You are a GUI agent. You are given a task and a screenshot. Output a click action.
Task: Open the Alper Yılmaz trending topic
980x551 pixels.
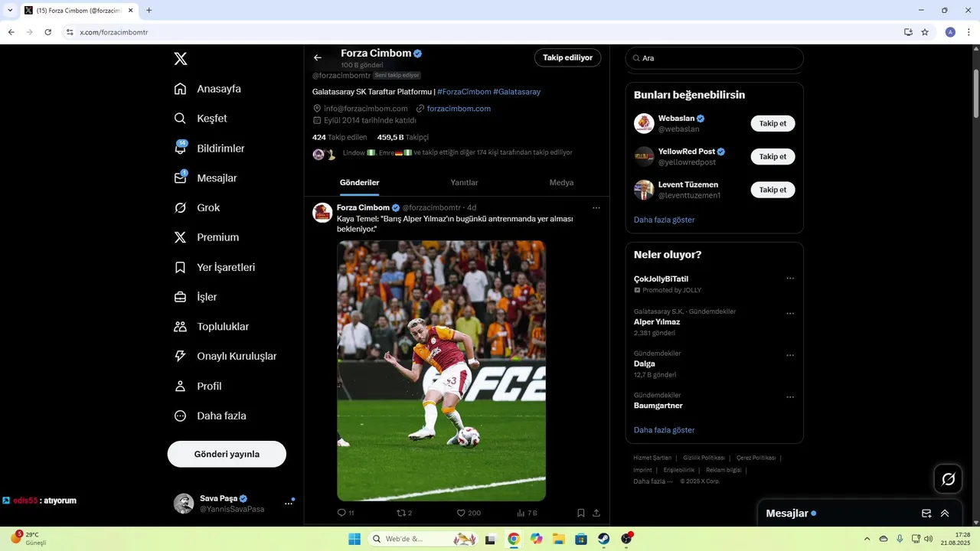(657, 322)
